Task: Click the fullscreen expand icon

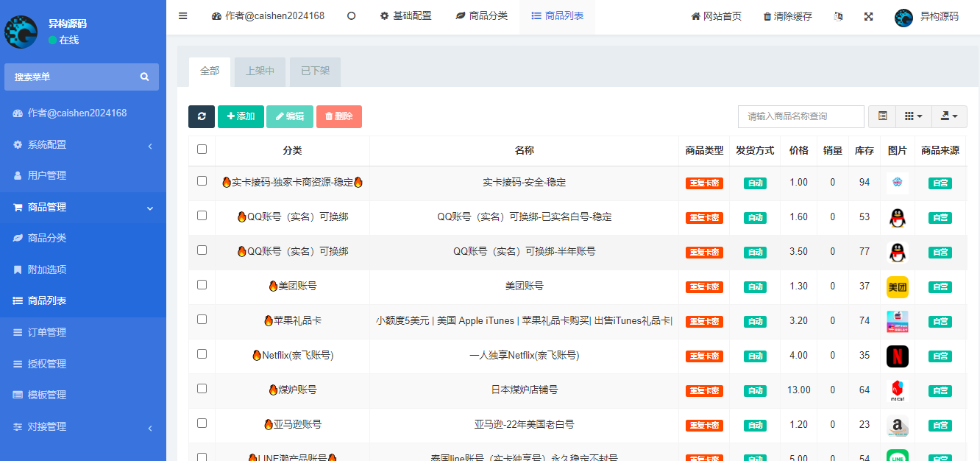Action: pyautogui.click(x=868, y=16)
